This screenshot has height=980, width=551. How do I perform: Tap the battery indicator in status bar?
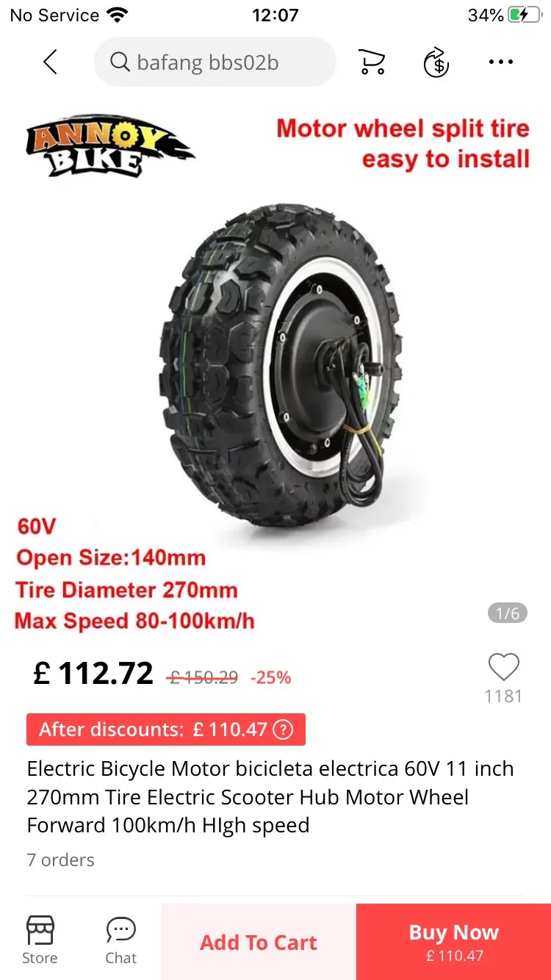525,15
